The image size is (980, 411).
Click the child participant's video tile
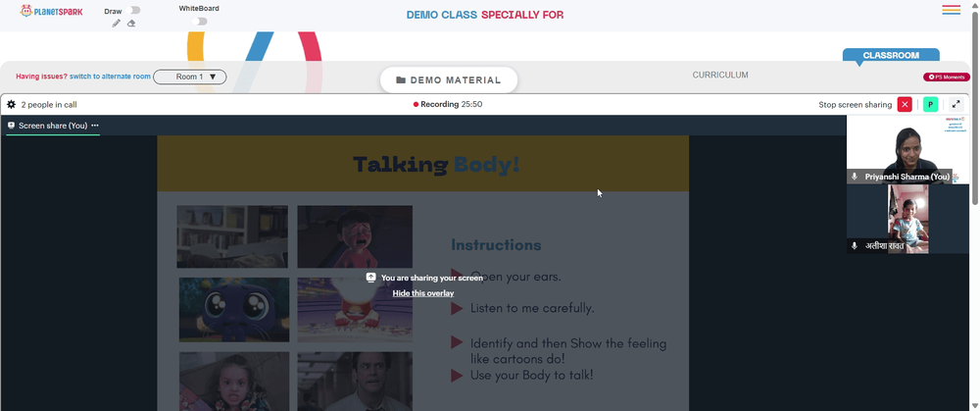[906, 219]
